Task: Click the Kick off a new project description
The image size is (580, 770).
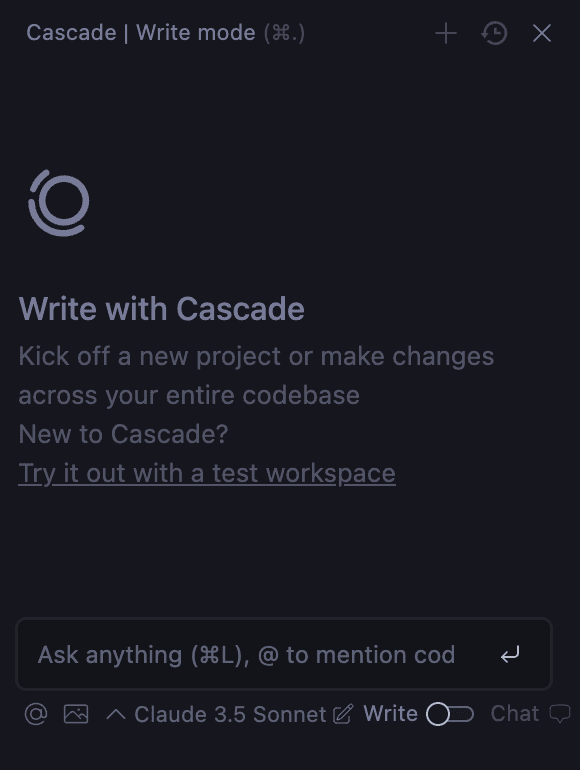Action: point(256,376)
